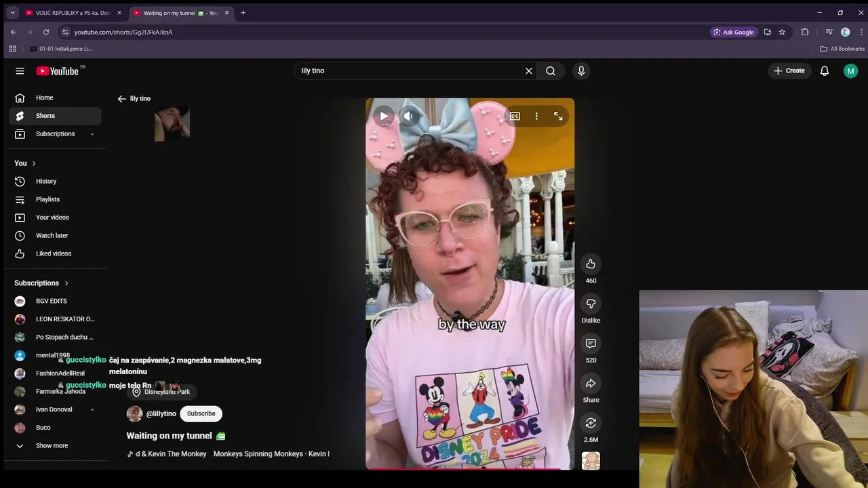Click the Short's progress bar
The height and width of the screenshot is (488, 868).
pos(470,468)
